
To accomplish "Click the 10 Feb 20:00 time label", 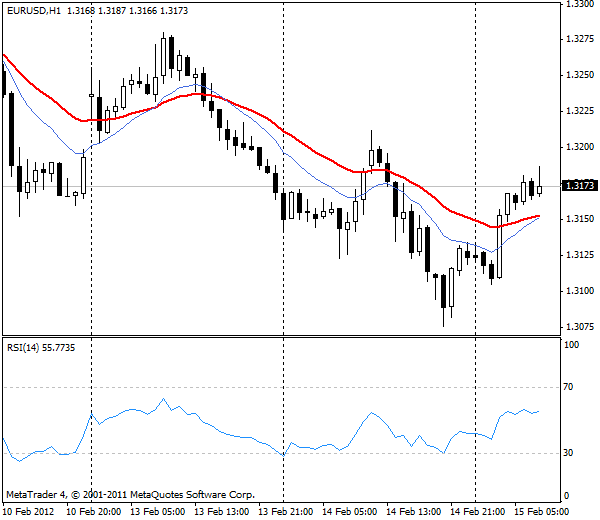I will [x=94, y=512].
